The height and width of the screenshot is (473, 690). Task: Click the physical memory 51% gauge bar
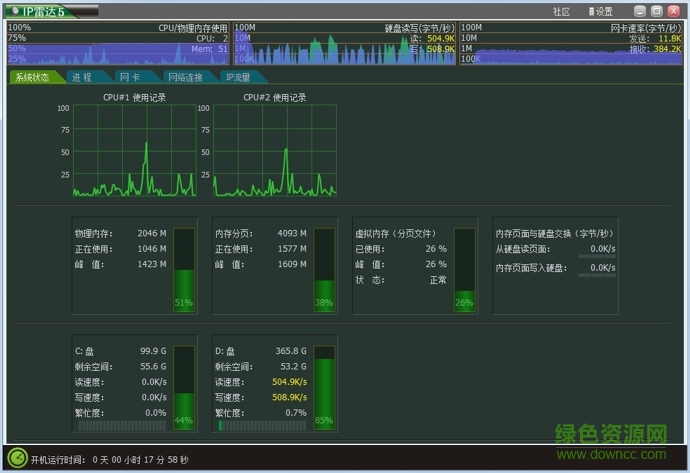tap(183, 268)
